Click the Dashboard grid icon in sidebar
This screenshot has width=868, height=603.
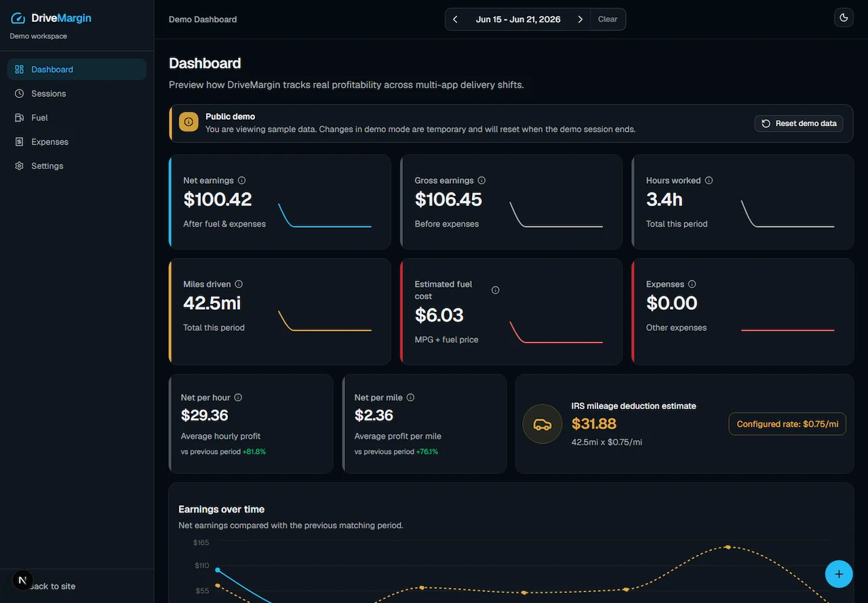[x=19, y=69]
